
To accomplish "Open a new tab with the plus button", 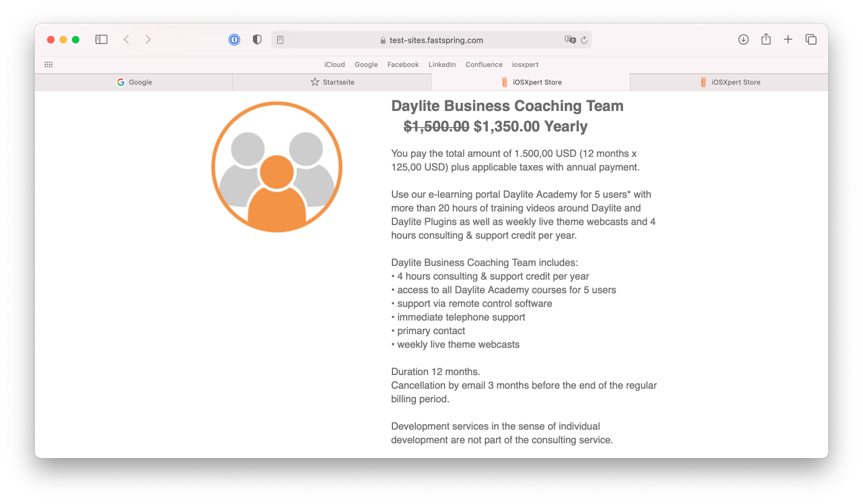I will pos(788,40).
